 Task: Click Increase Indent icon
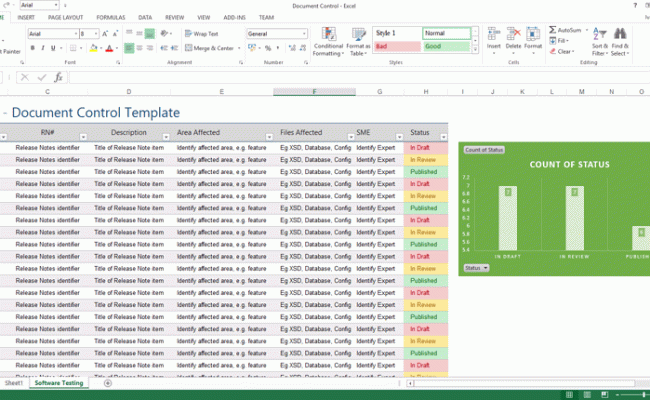point(175,48)
